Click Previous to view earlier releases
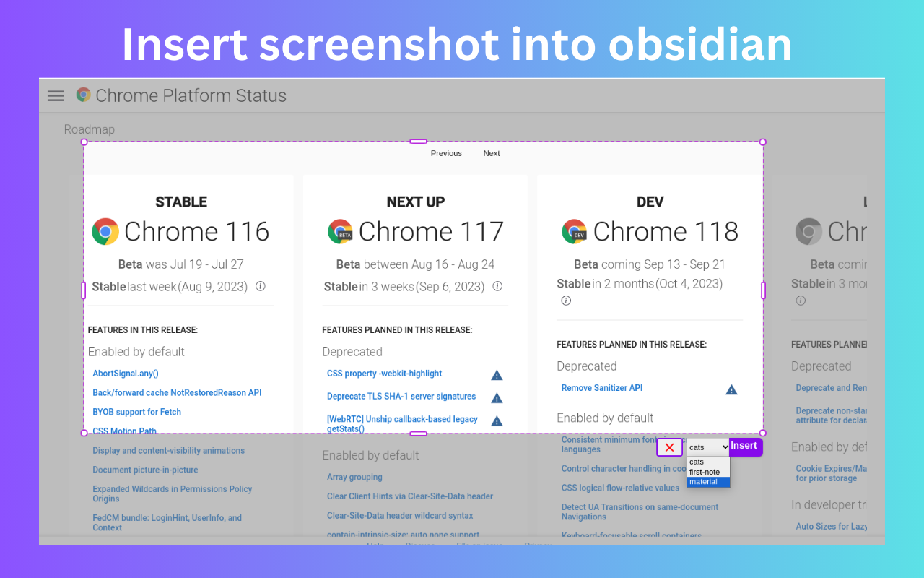924x578 pixels. (446, 153)
